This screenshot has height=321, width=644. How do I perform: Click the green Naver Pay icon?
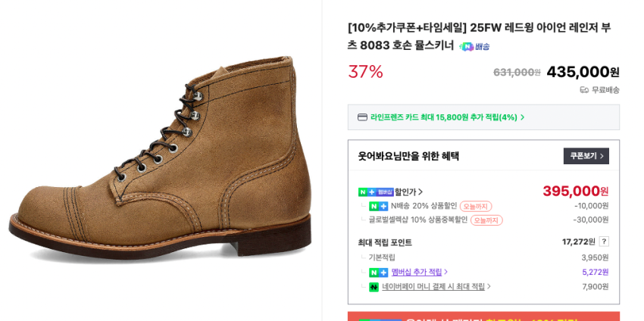click(x=374, y=287)
